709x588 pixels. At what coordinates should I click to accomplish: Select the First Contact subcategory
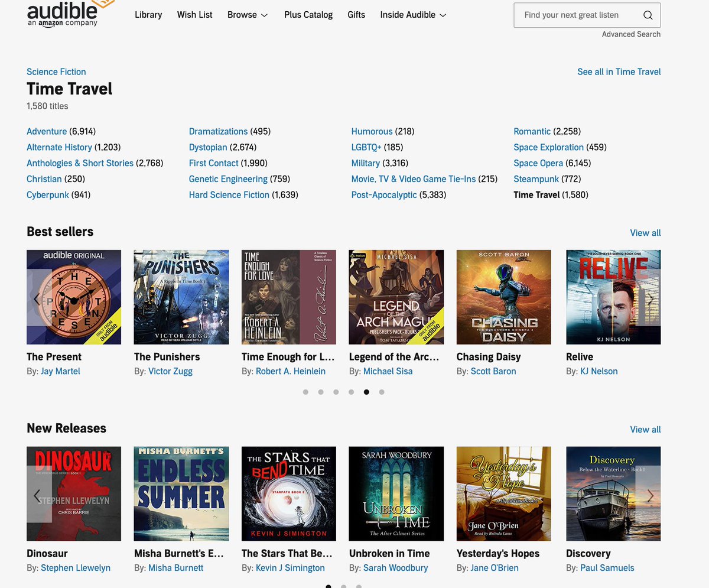point(213,163)
